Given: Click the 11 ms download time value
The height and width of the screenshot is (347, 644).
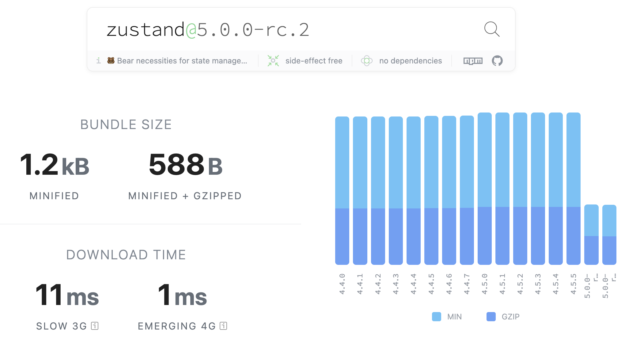Looking at the screenshot, I should tap(67, 295).
